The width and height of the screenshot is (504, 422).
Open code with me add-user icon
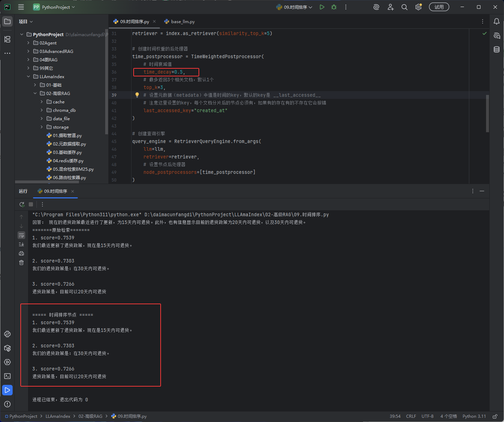[x=391, y=7]
